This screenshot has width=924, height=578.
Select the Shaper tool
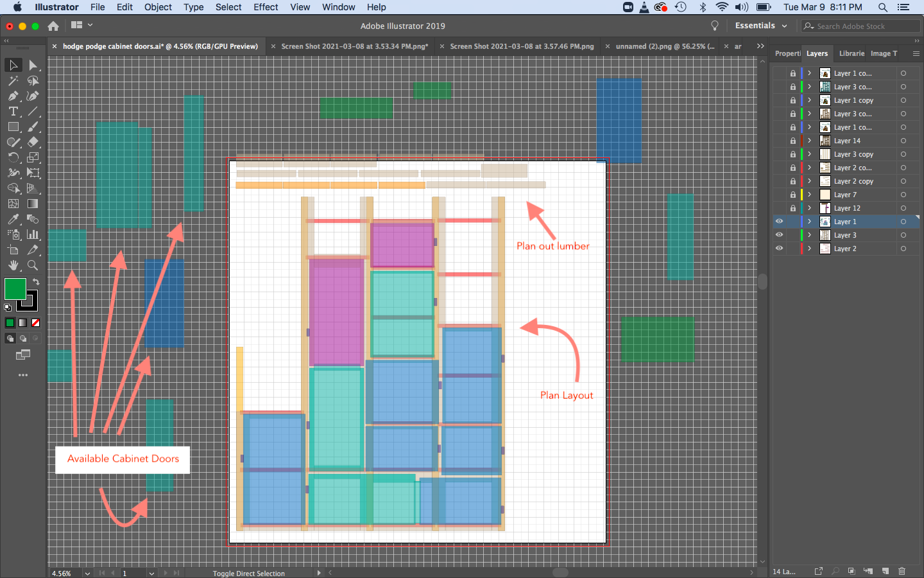tap(13, 143)
